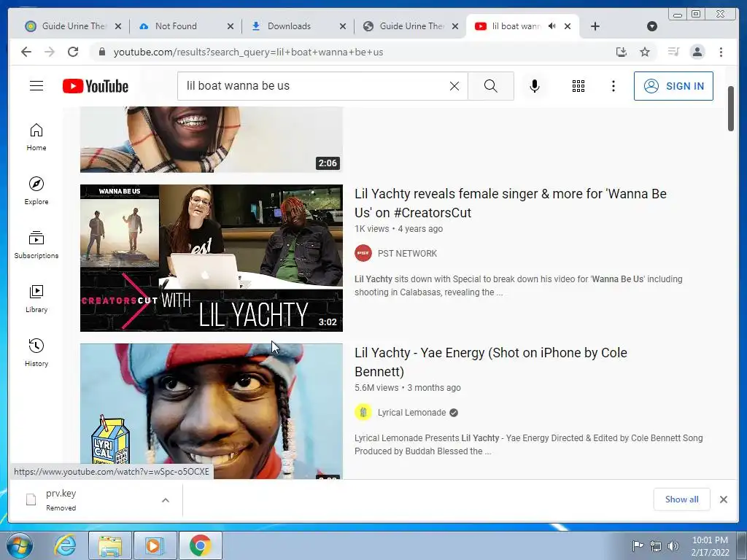Open a new browser tab
This screenshot has height=560, width=747.
[x=595, y=26]
